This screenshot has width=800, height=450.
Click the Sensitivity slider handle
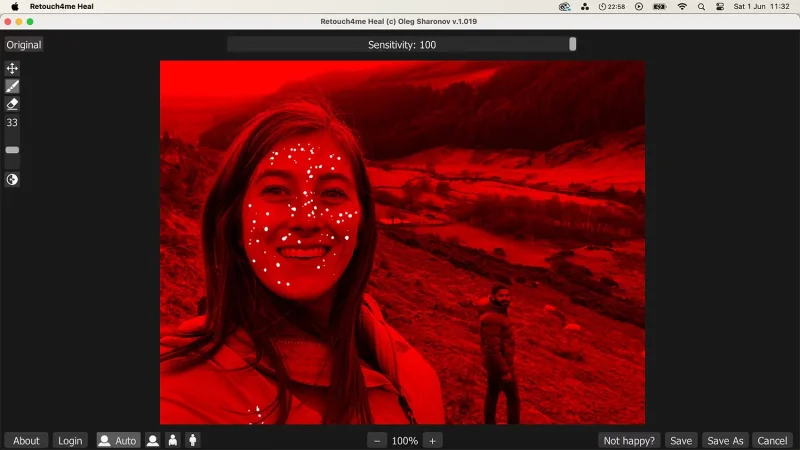click(572, 44)
